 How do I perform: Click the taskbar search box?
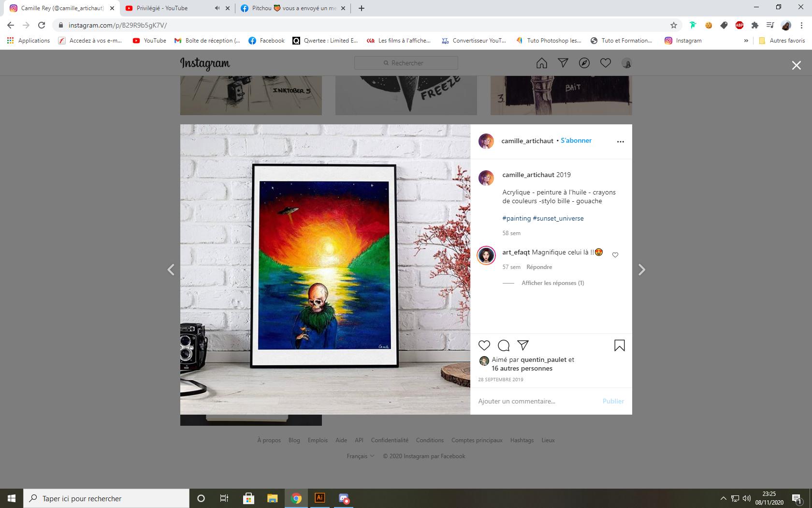coord(106,498)
